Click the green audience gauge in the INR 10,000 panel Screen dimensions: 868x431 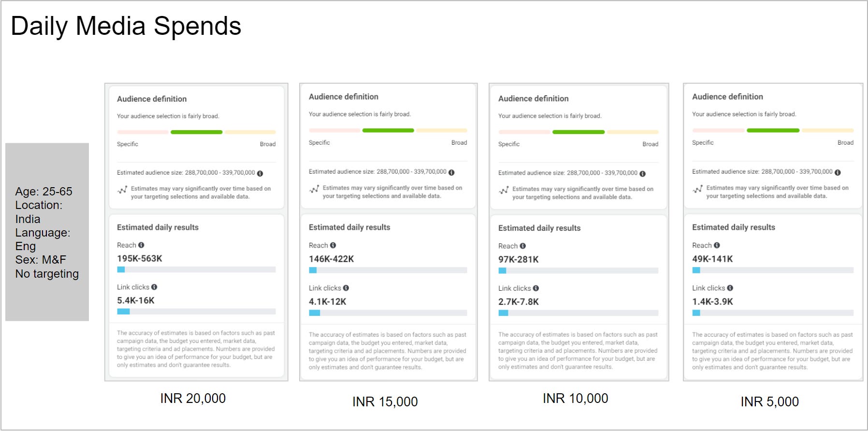[x=579, y=132]
